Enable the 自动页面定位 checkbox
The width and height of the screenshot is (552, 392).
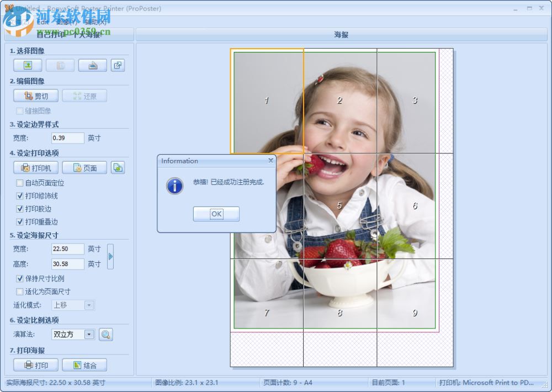click(20, 183)
